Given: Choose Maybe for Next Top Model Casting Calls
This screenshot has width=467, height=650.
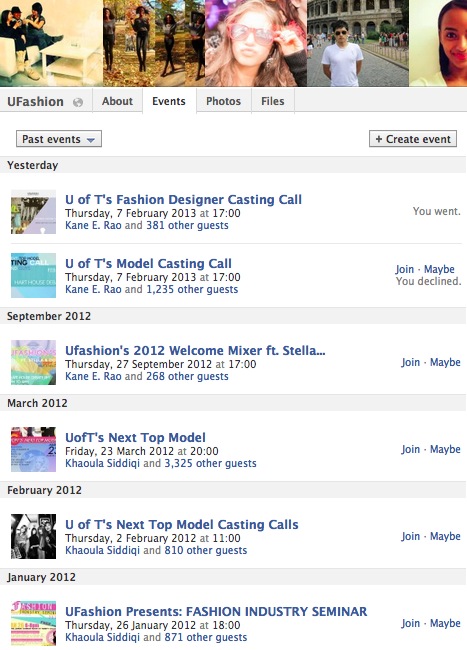Looking at the screenshot, I should coord(445,536).
